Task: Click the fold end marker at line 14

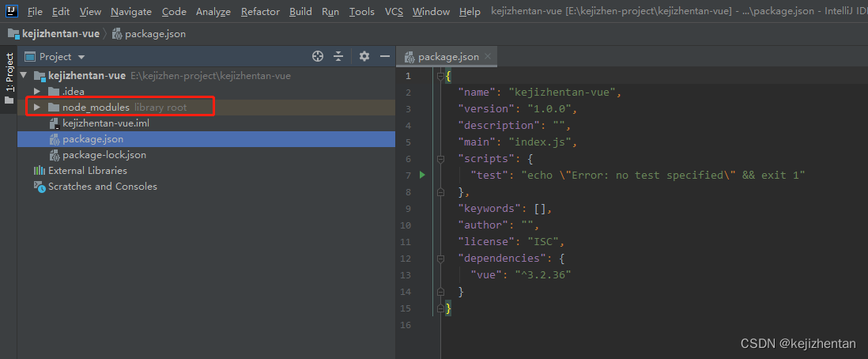Action: [440, 292]
